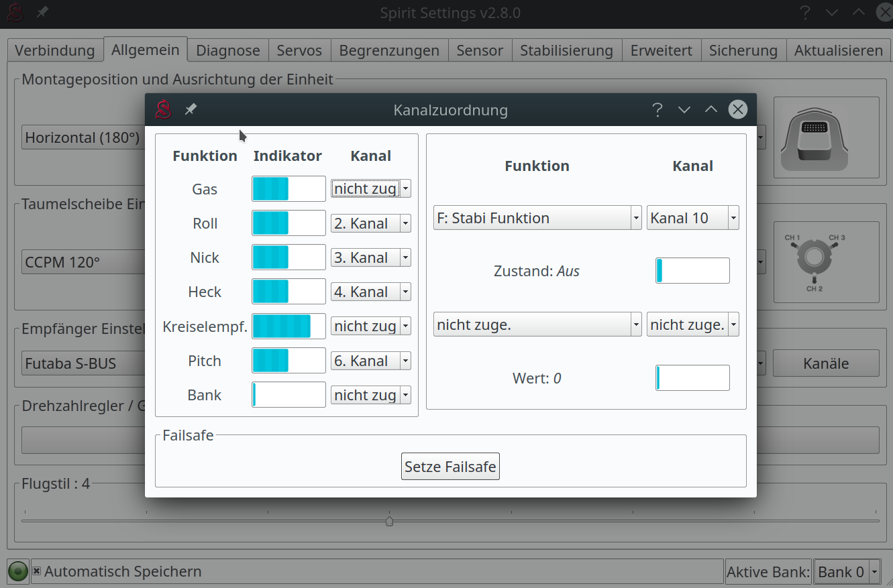
Task: Click the question mark in main title bar
Action: point(805,13)
